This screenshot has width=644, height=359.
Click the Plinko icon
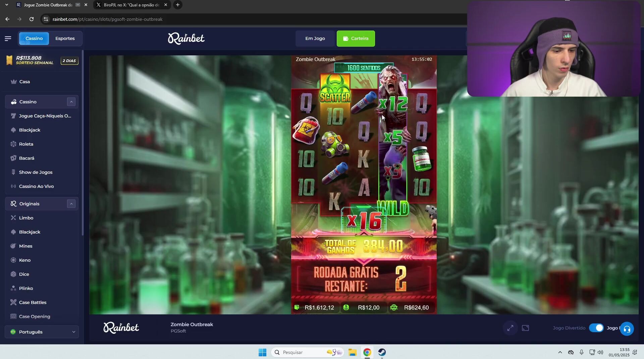(13, 288)
